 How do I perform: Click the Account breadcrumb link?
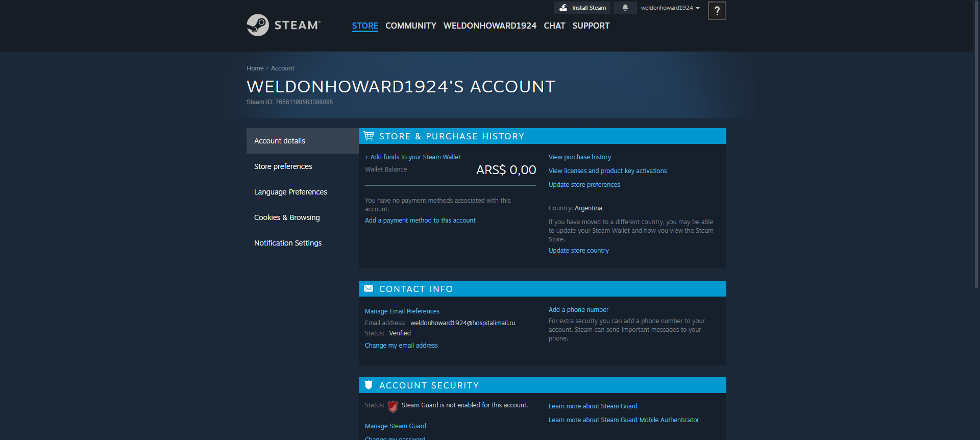pyautogui.click(x=282, y=68)
